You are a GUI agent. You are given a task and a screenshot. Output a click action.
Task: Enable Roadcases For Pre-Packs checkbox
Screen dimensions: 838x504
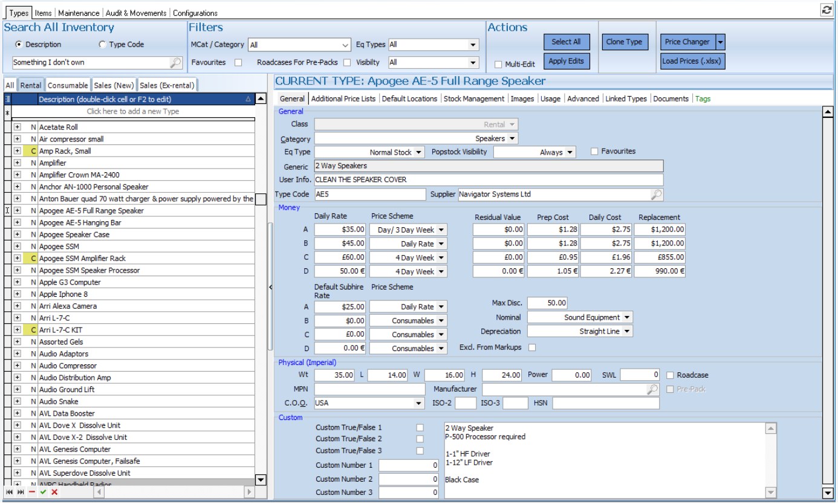347,62
